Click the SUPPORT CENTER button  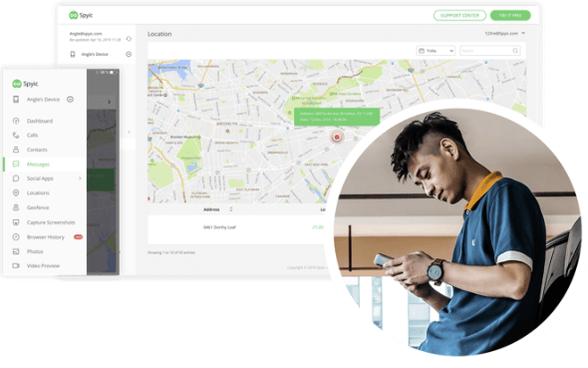click(459, 15)
